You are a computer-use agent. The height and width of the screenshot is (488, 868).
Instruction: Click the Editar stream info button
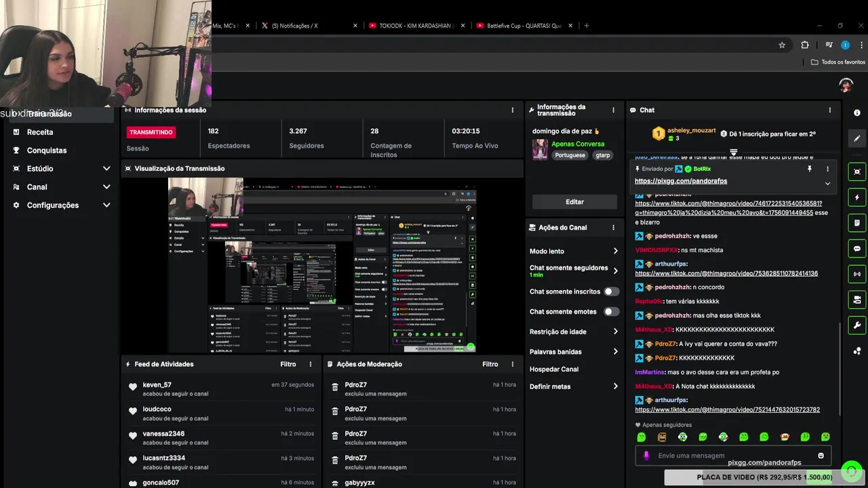[x=574, y=202]
